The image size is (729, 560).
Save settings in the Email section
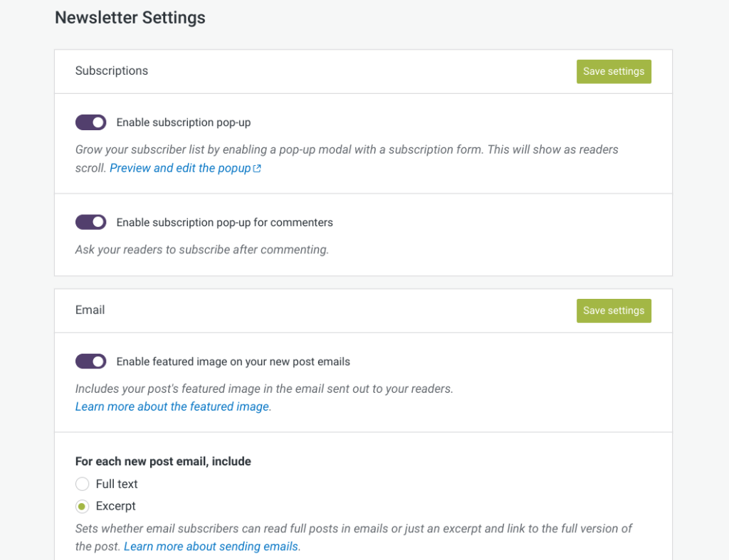point(613,310)
